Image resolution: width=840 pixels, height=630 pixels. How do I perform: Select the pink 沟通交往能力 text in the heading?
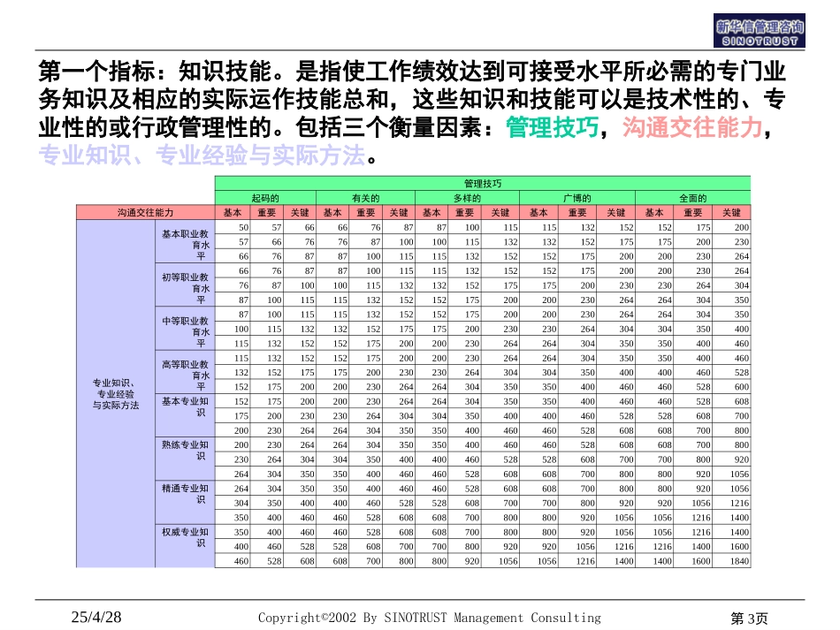(692, 127)
